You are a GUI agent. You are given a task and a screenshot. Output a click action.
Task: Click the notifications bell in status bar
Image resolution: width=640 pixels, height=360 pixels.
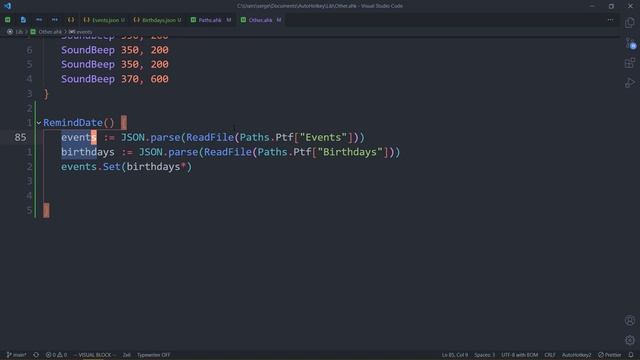[x=631, y=355]
